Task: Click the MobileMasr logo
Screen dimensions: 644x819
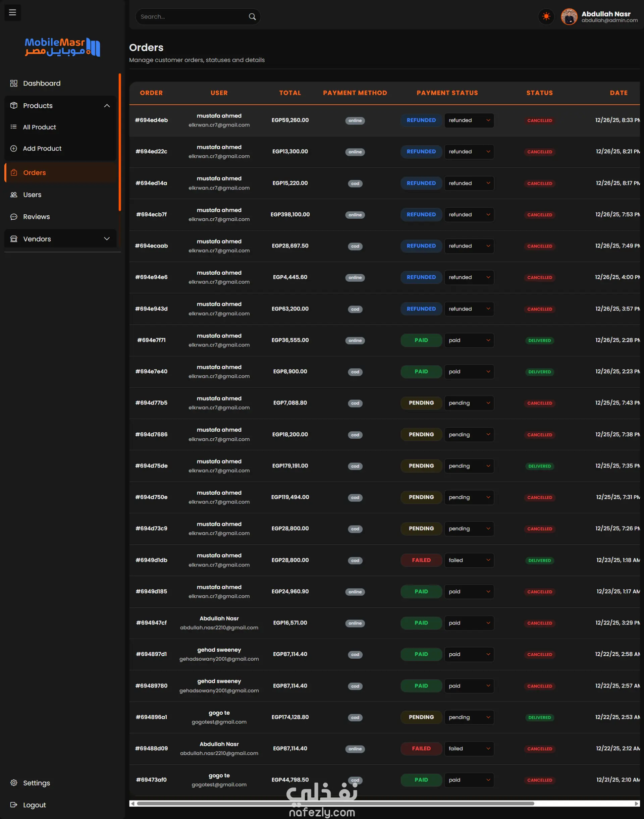Action: tap(62, 47)
